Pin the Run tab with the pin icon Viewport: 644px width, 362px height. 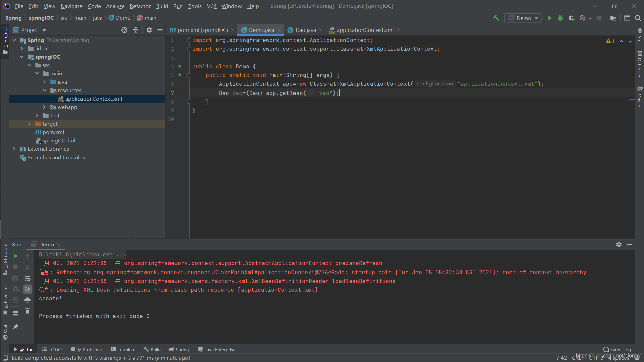tap(15, 327)
